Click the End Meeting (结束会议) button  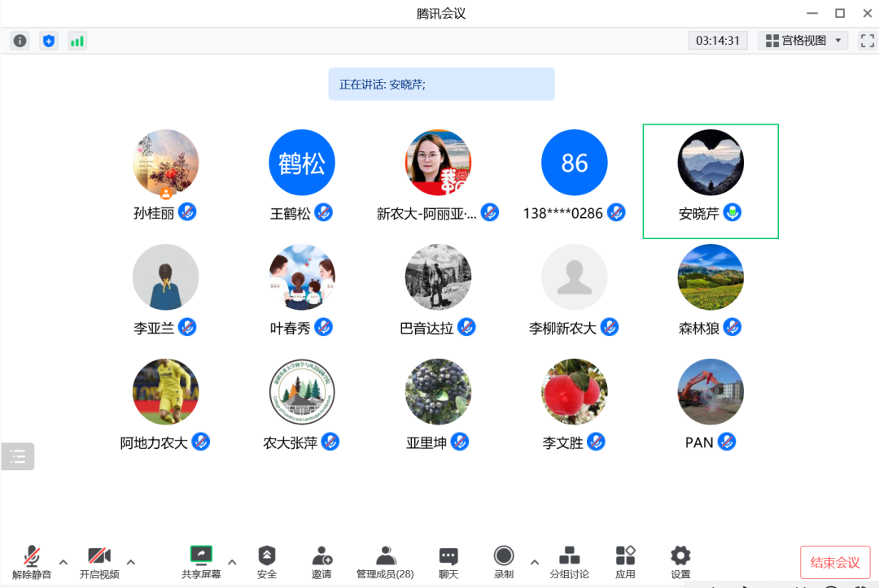coord(835,562)
